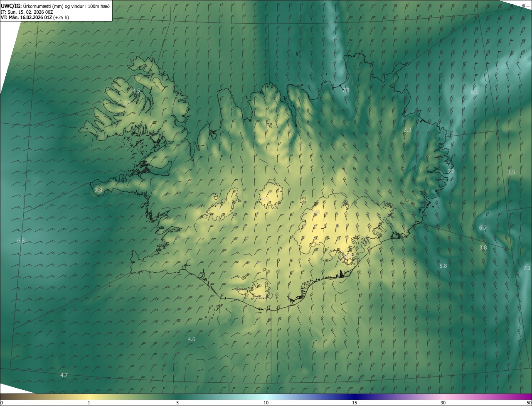Click the 8.0 value in the northeast sea

(475, 92)
